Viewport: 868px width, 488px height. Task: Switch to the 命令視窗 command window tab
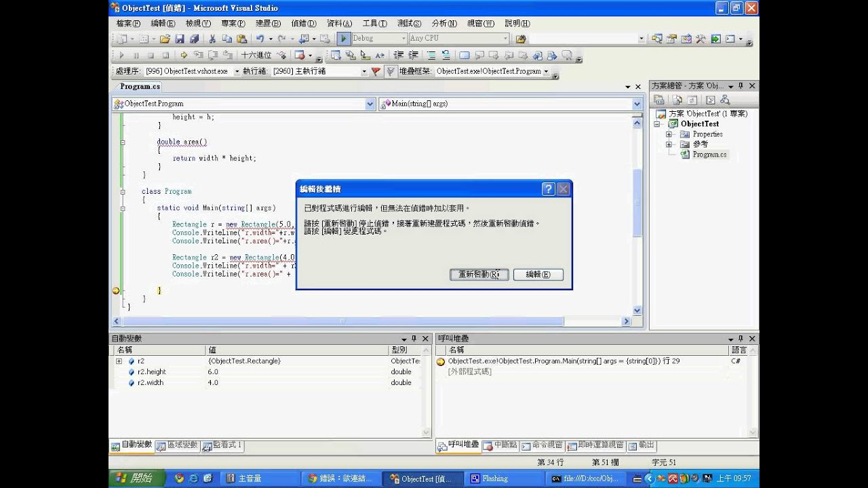point(542,445)
